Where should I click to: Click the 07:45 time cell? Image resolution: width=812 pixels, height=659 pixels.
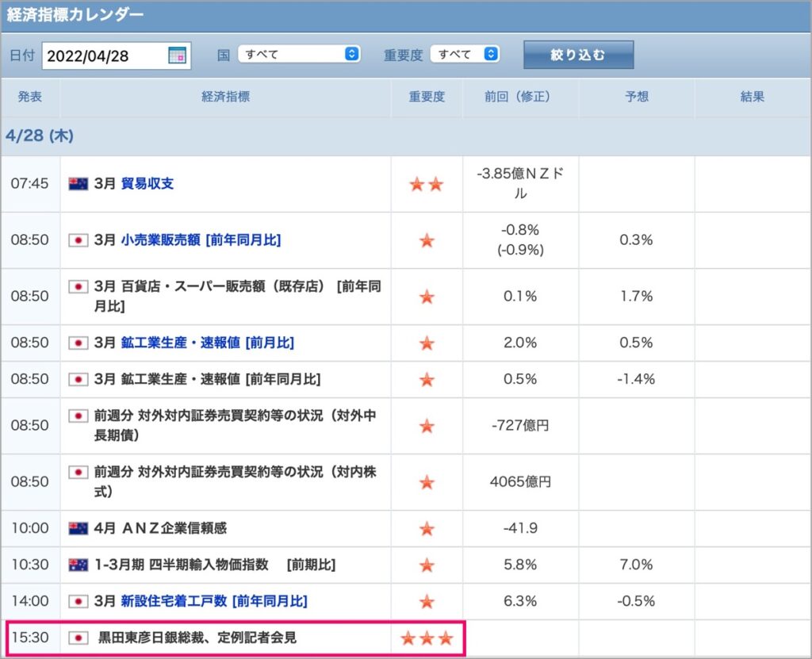click(x=29, y=183)
